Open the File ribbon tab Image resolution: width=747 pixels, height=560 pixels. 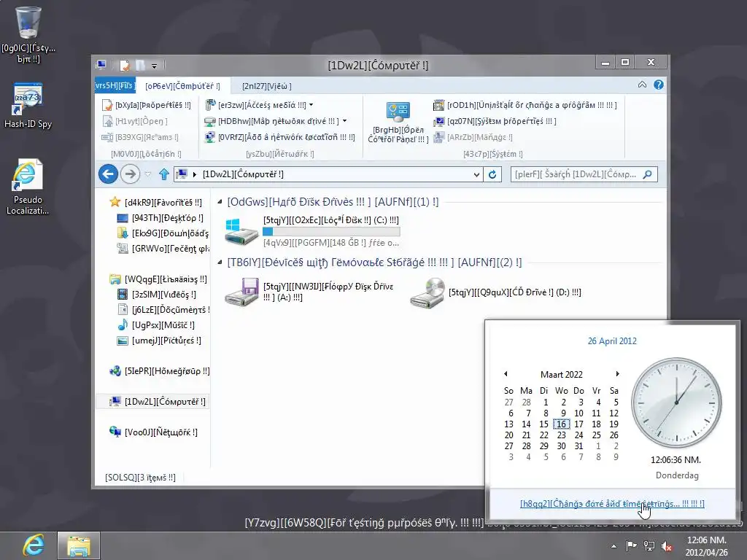point(115,86)
